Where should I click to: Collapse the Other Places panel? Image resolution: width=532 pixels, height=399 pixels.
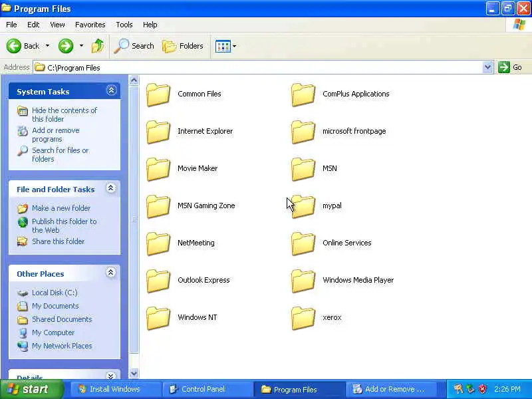(111, 273)
